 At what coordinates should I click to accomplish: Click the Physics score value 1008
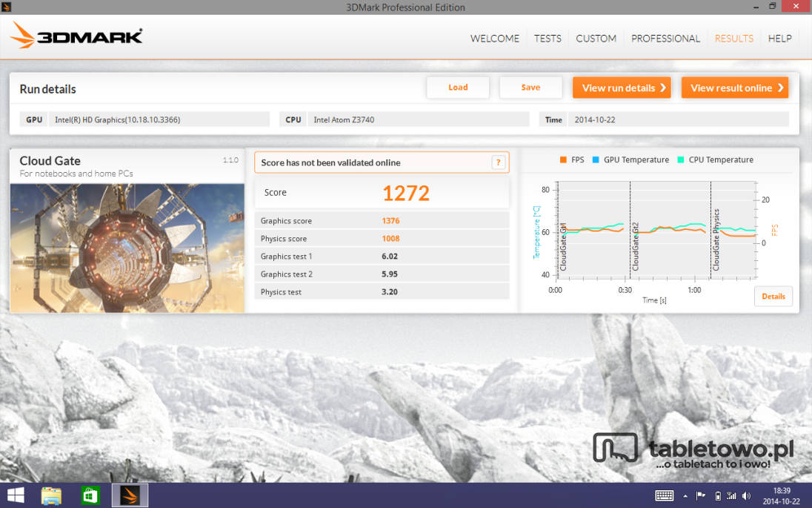(390, 239)
